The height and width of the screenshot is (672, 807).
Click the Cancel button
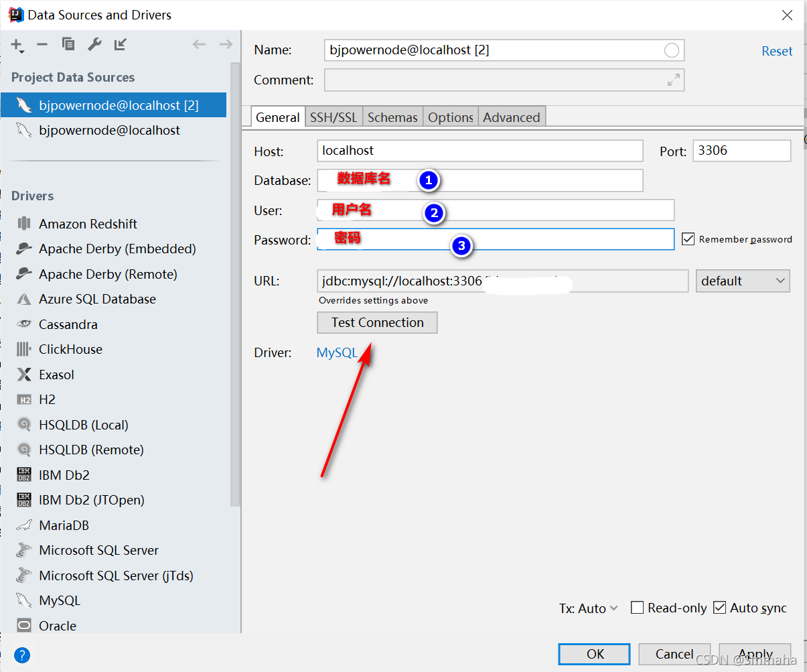pyautogui.click(x=674, y=654)
